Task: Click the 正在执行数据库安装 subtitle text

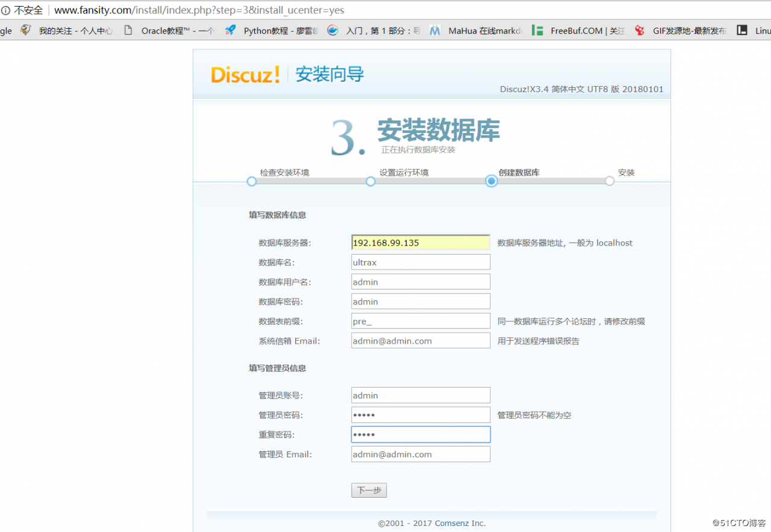Action: point(418,150)
